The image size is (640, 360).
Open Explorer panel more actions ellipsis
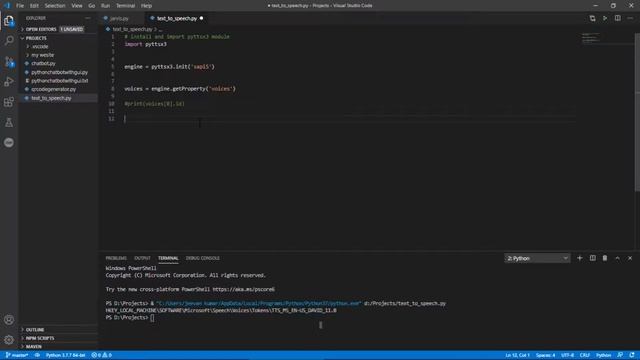point(88,18)
